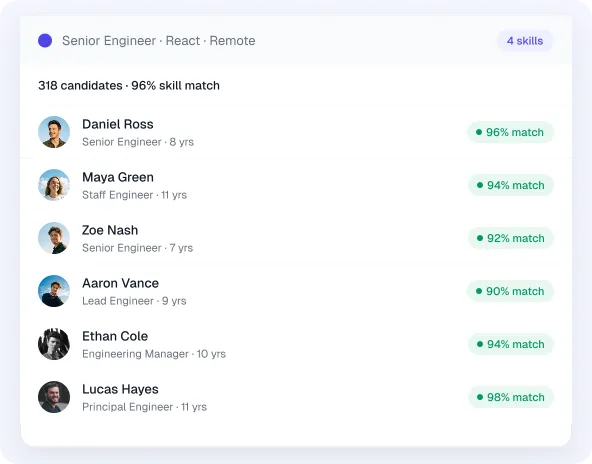This screenshot has width=592, height=464.
Task: Click Lucas Hayes's profile photo
Action: point(54,397)
